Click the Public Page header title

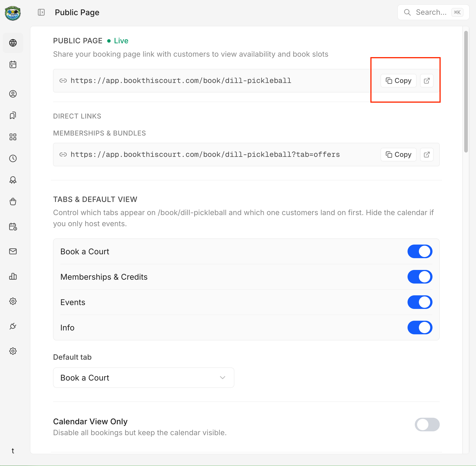[x=77, y=12]
